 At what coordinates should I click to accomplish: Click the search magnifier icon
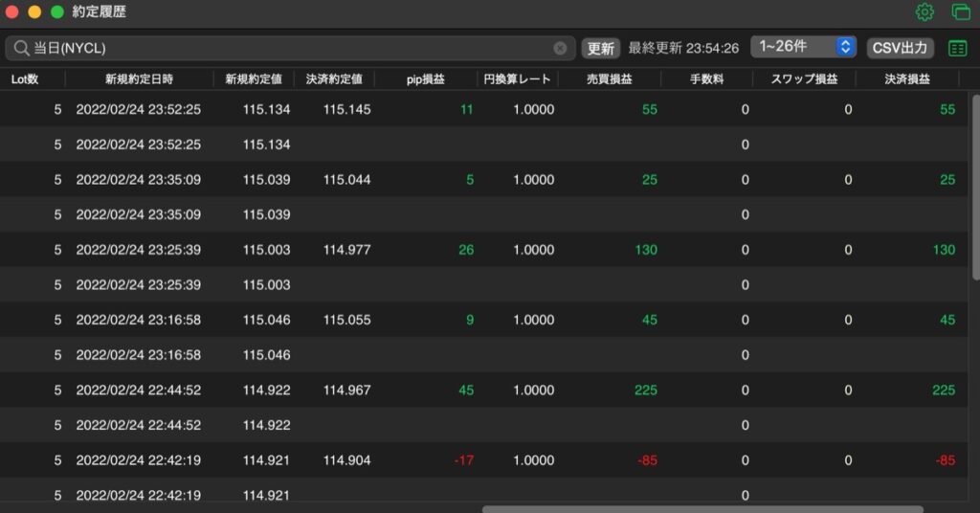21,48
